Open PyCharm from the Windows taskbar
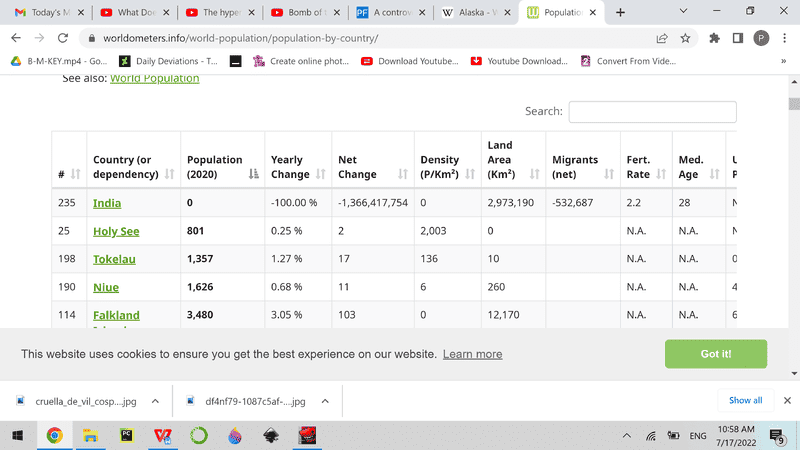 [126, 436]
